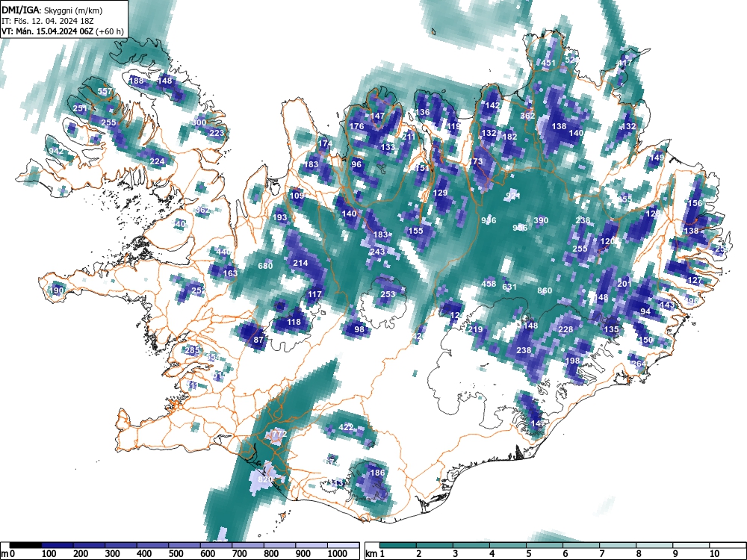
Task: Click the 'm 0' label on metre scale
Action: (x=8, y=554)
